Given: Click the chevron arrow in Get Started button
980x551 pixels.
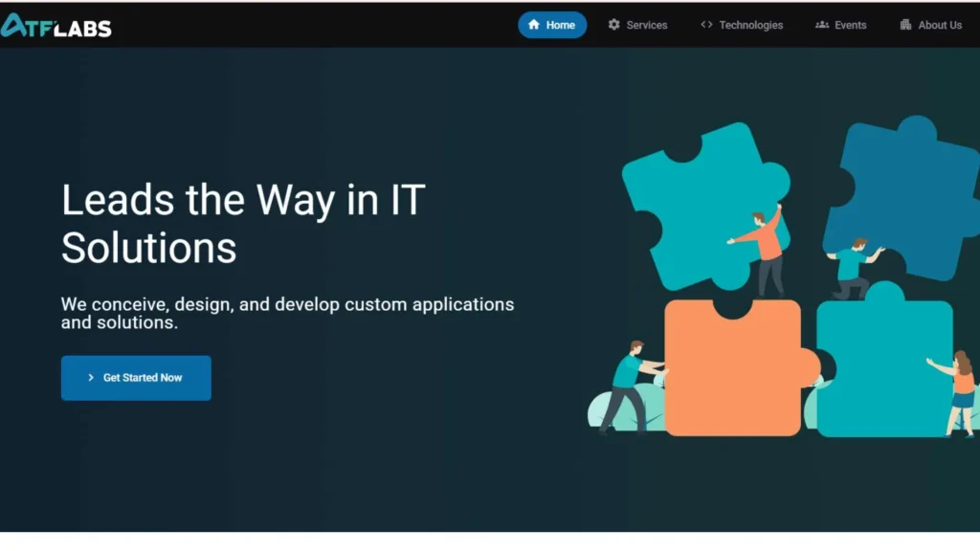Looking at the screenshot, I should click(x=91, y=378).
